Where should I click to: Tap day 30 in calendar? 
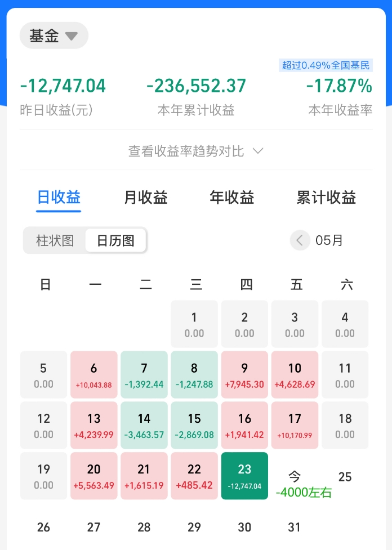pos(244,527)
